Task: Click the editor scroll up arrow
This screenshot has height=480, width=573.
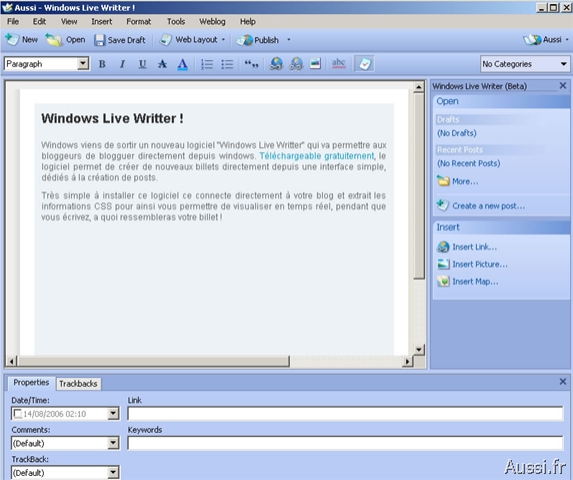Action: pyautogui.click(x=419, y=87)
